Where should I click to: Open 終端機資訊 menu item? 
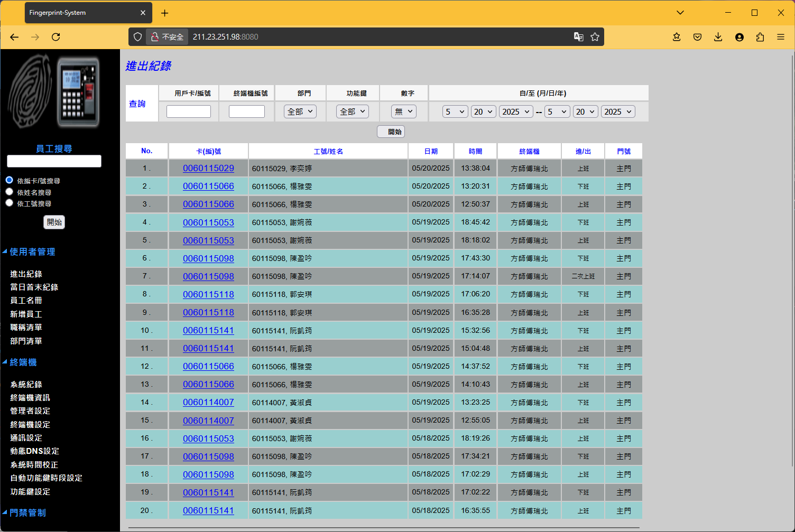point(30,398)
